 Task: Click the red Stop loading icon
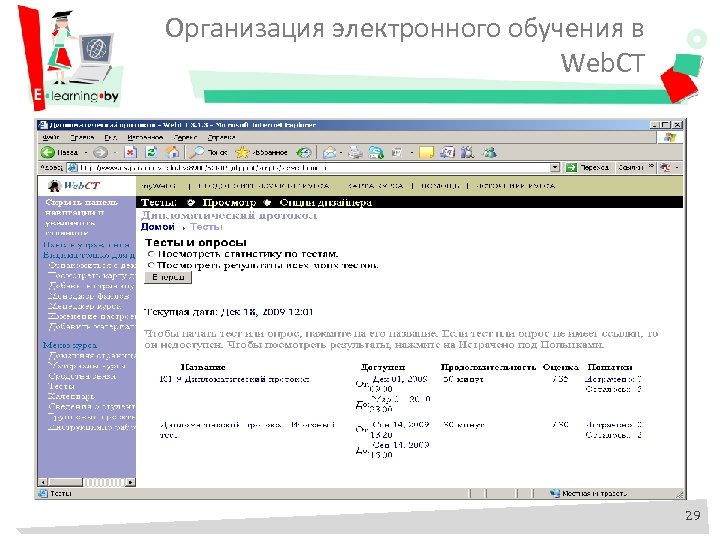[x=131, y=152]
